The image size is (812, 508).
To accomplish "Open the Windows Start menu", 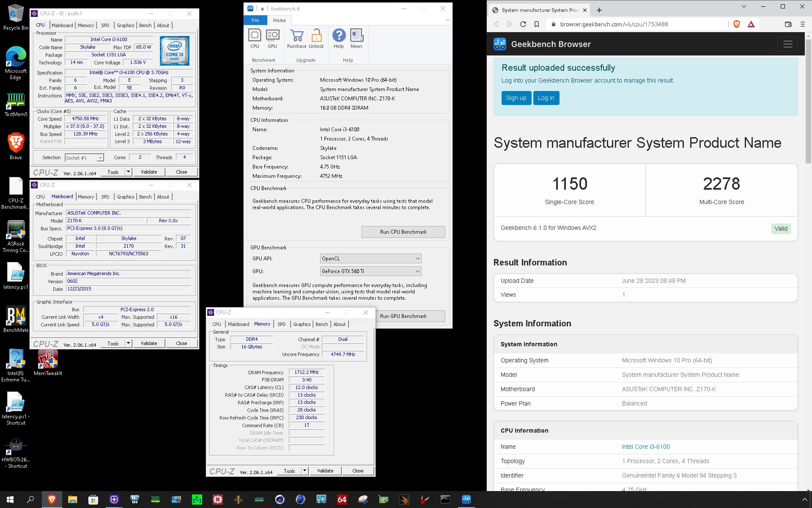I will 10,500.
